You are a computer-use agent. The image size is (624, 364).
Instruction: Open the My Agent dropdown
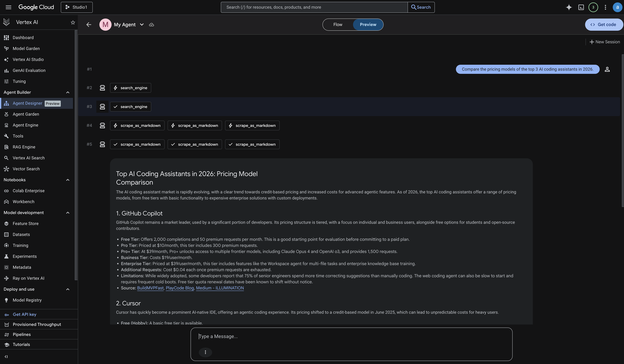[142, 24]
